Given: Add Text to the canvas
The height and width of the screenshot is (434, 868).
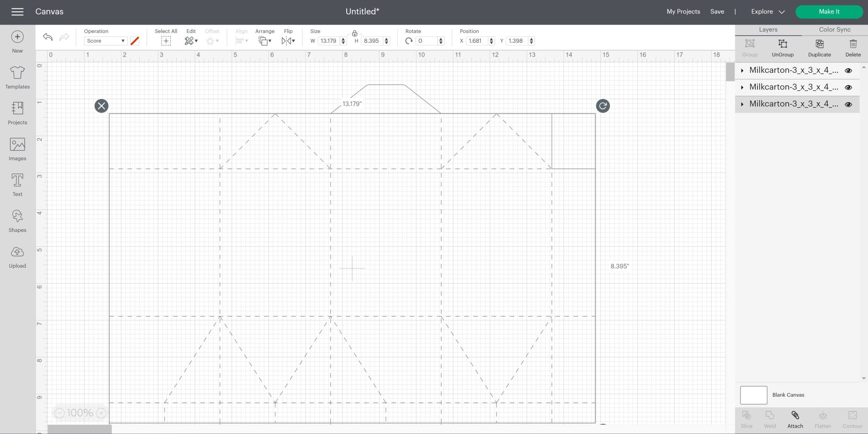Looking at the screenshot, I should click(17, 185).
